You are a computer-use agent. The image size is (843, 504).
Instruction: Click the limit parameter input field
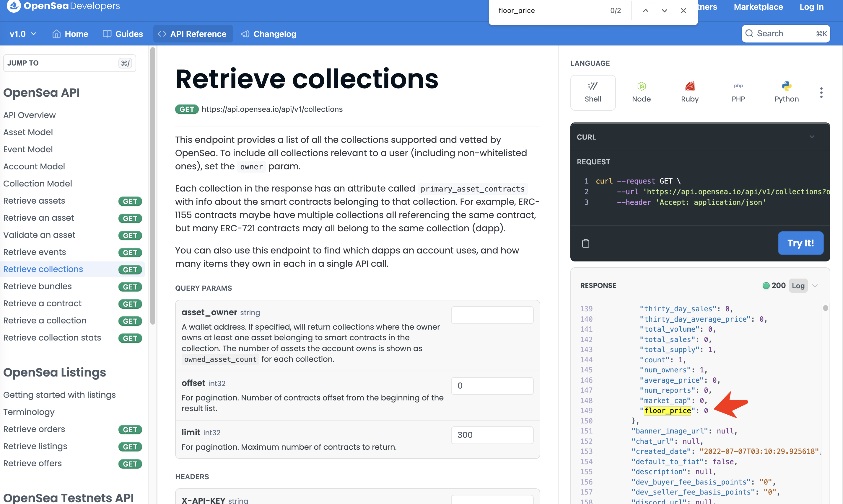click(x=492, y=435)
